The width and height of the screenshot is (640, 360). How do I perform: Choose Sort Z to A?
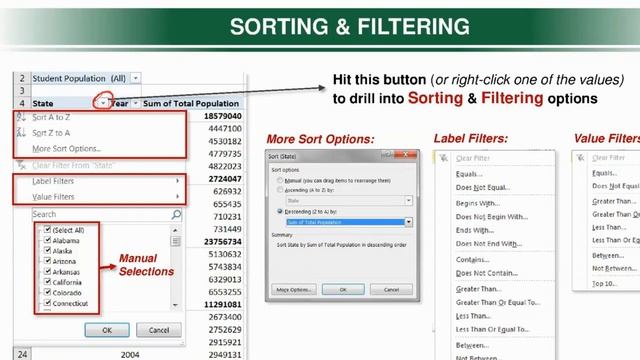click(x=51, y=133)
